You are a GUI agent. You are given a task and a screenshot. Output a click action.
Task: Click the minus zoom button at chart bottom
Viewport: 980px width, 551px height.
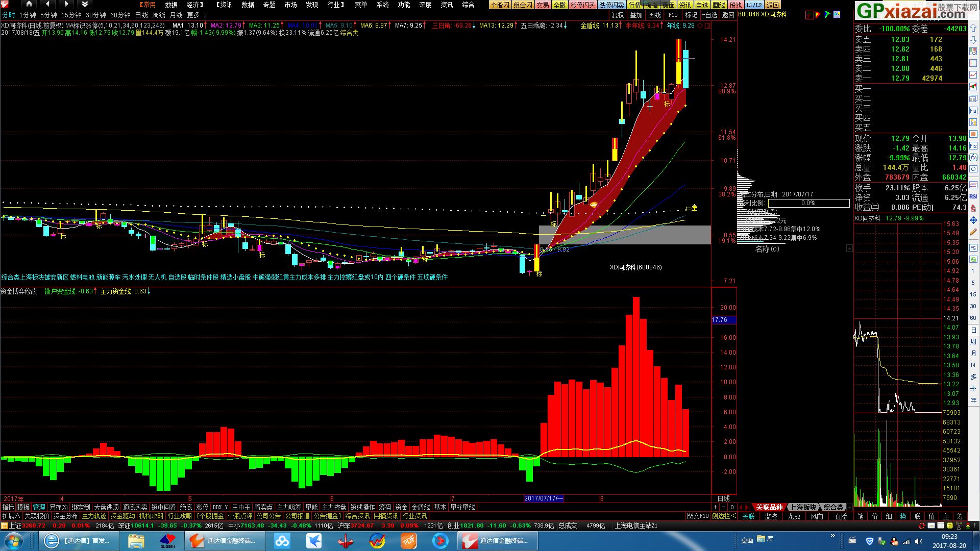(x=724, y=507)
